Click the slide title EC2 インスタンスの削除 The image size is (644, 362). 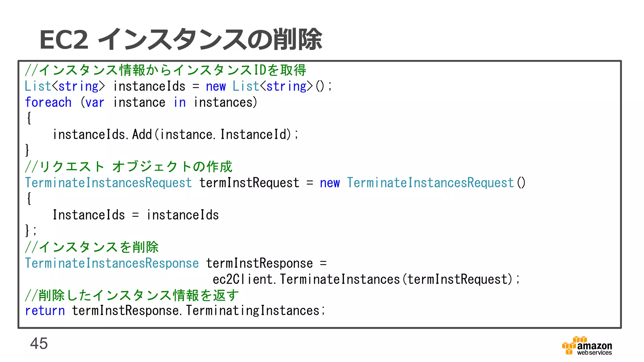[x=181, y=39]
